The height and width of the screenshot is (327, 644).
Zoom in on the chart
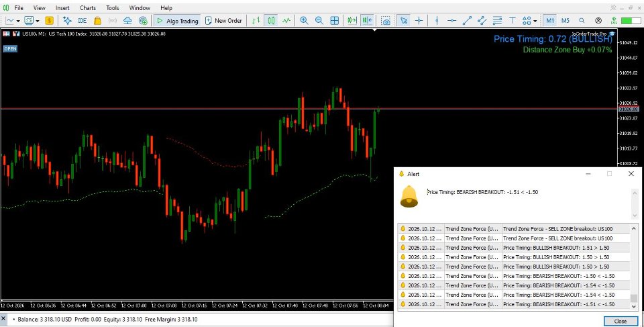click(x=304, y=21)
